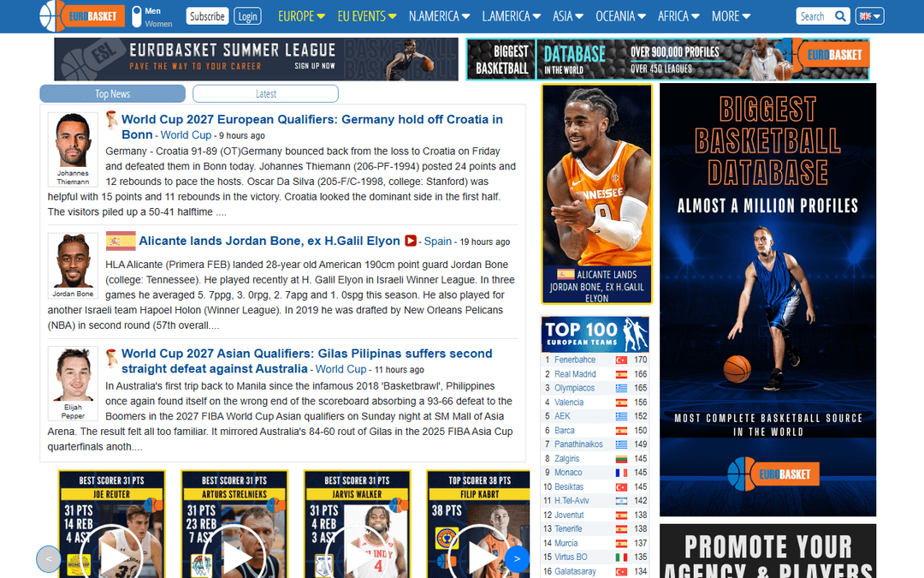Click the trophy icon beside the Gilas Pilipinas article
This screenshot has height=578, width=924.
[111, 357]
